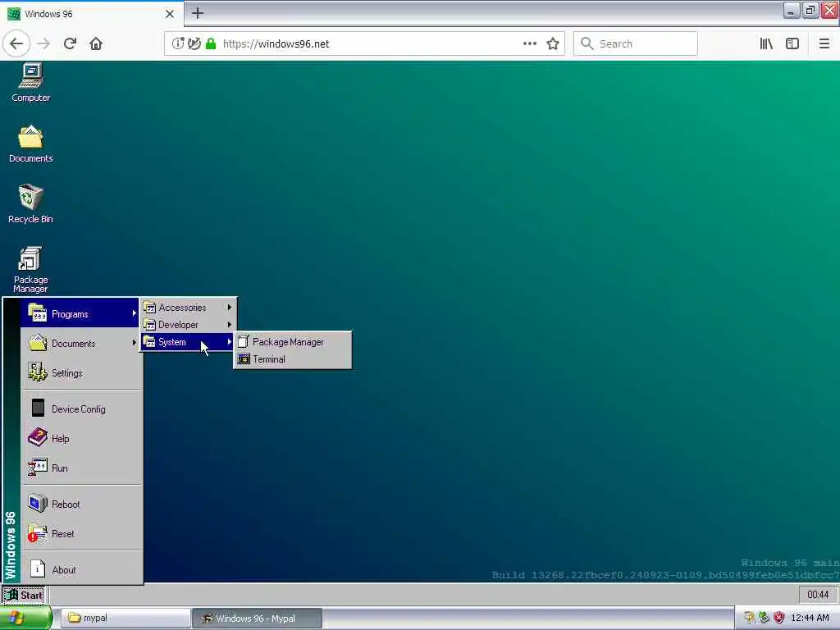Click the Windows 96 Start button
The height and width of the screenshot is (630, 840).
[x=24, y=596]
